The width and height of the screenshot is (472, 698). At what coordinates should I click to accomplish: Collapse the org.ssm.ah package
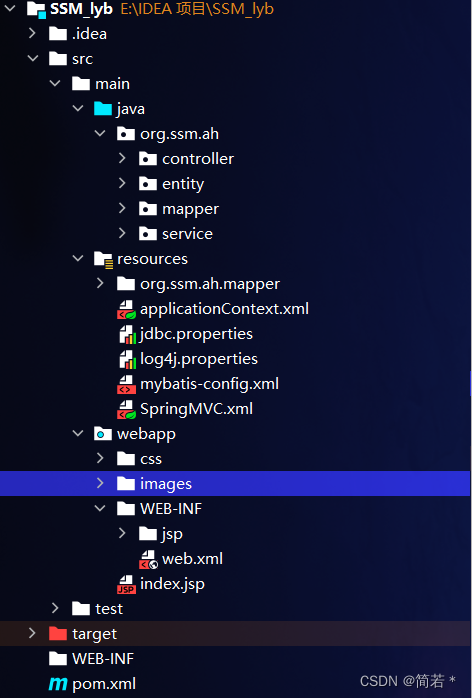click(100, 133)
